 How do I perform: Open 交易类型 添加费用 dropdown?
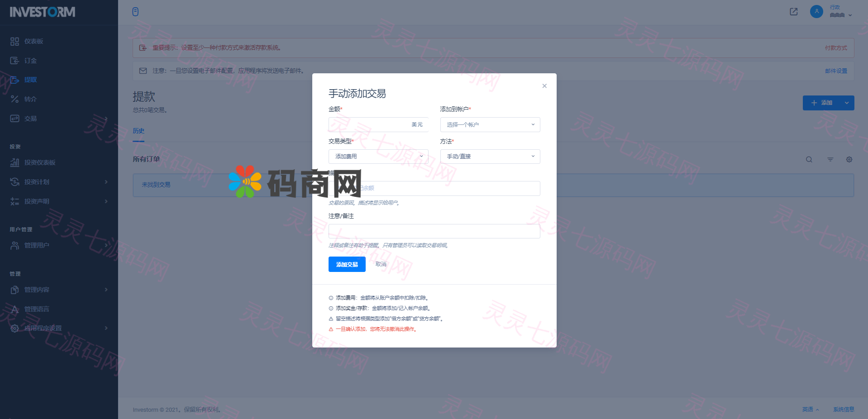pos(378,157)
